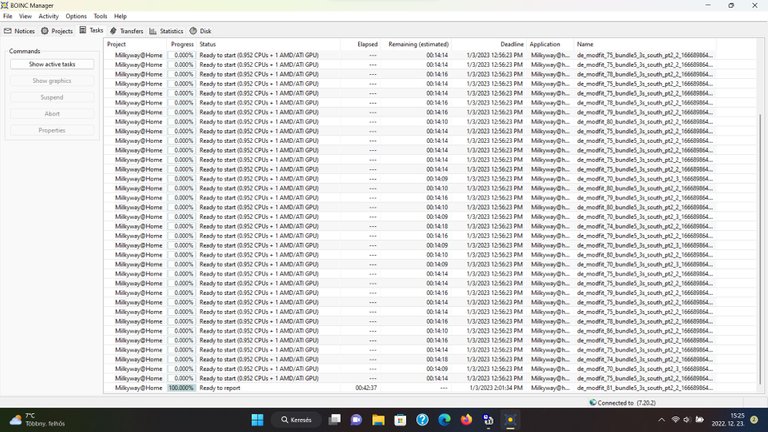Open the Windows Start menu
Viewport: 768px width, 432px height.
coord(258,420)
